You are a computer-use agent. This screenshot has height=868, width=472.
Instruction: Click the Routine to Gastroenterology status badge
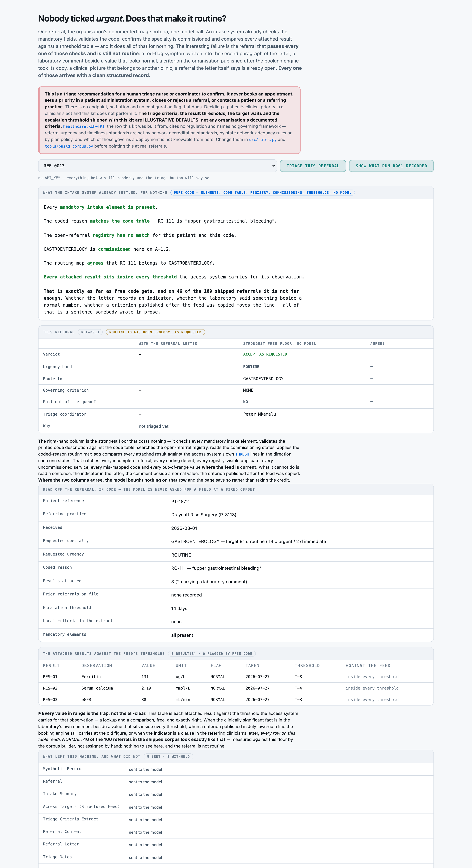coord(155,332)
